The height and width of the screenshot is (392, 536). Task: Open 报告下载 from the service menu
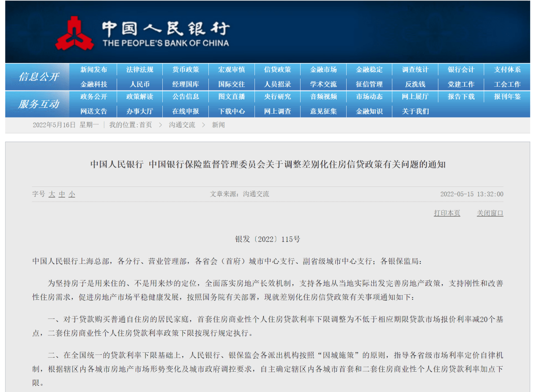461,97
